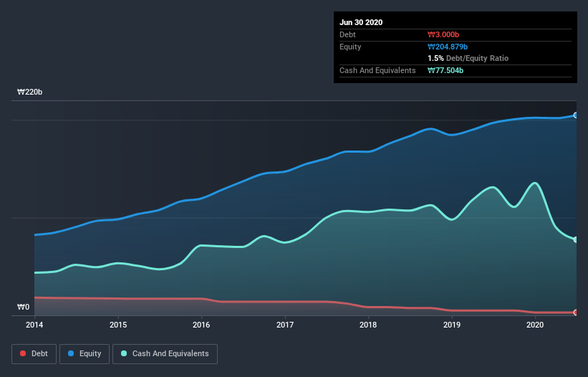This screenshot has width=588, height=377.
Task: Click the ₩220b y-axis label
Action: pyautogui.click(x=29, y=92)
